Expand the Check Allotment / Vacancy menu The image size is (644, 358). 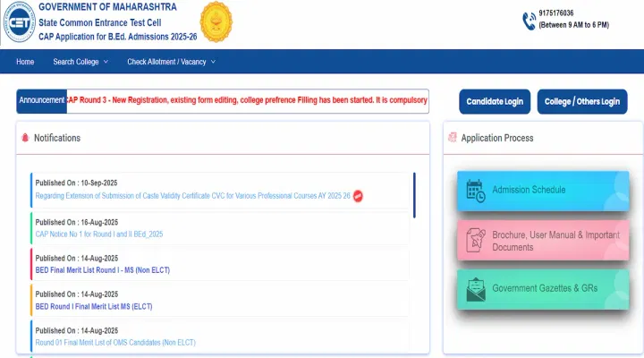click(171, 62)
